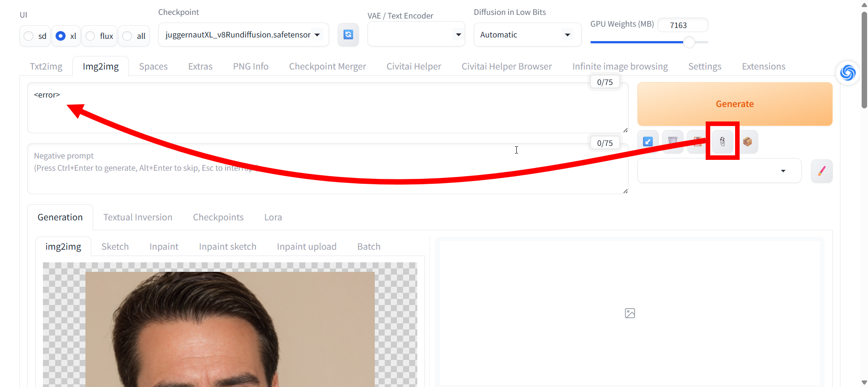The width and height of the screenshot is (868, 387).
Task: Click the cardboard box icon button
Action: coord(747,142)
